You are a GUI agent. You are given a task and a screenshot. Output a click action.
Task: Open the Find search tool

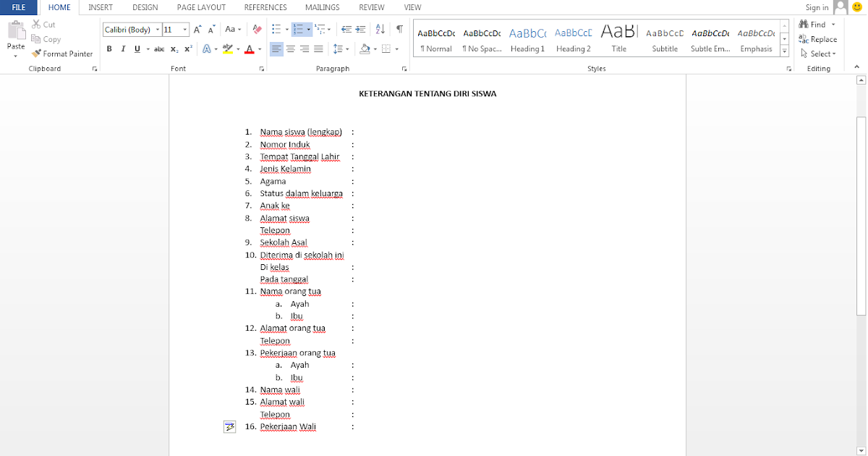pos(813,25)
